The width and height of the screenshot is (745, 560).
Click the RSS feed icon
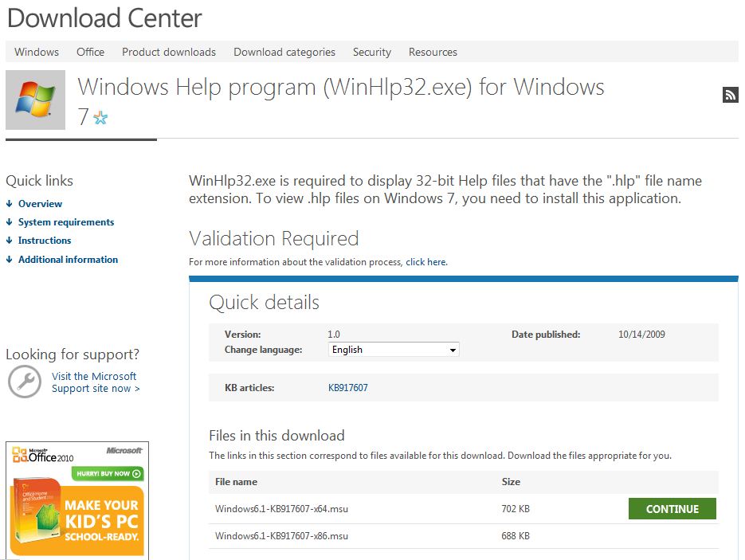730,95
